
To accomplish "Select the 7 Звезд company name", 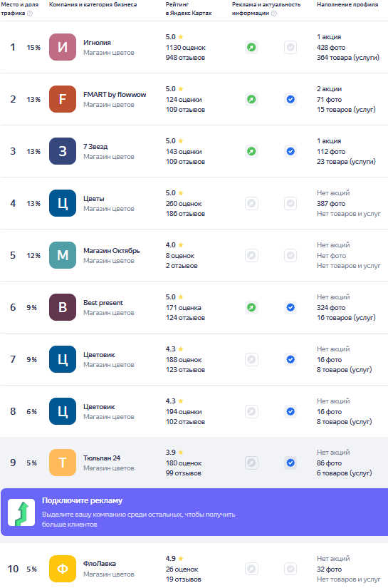I will coord(95,147).
